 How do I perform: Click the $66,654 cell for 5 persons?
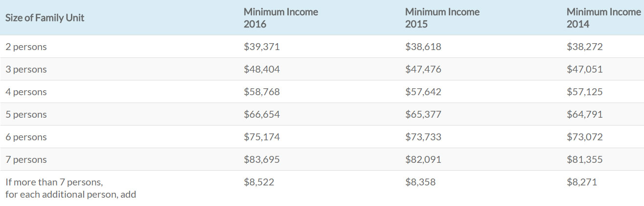pos(262,114)
